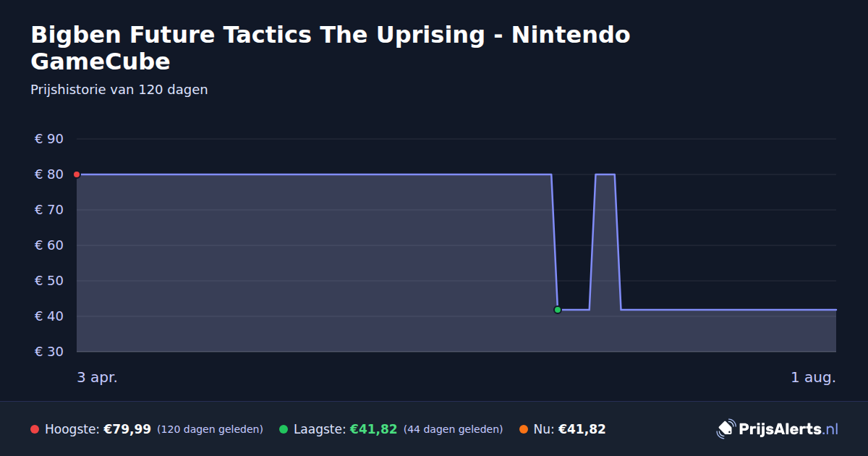
Task: Click the green Laagste legend dot
Action: coord(284,429)
